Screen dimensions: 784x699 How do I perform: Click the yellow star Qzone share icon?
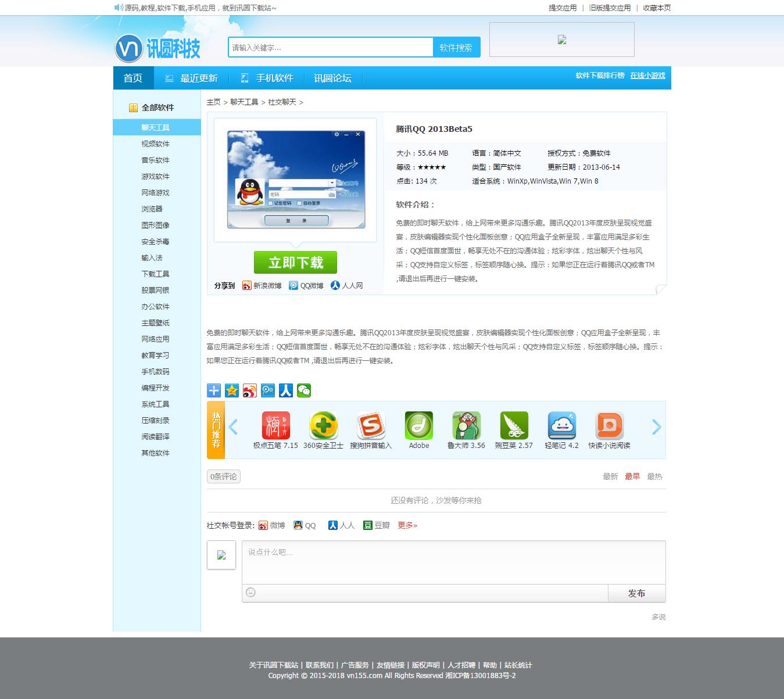231,390
